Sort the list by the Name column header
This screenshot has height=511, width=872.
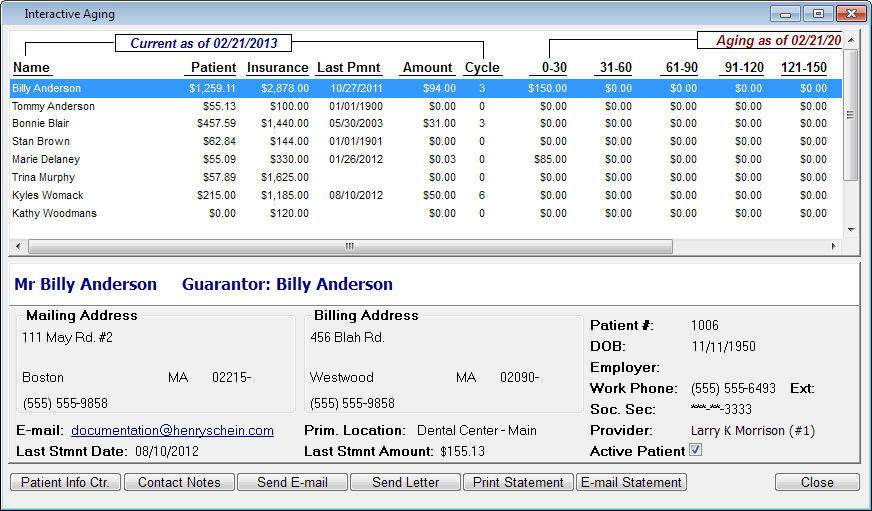pyautogui.click(x=31, y=68)
